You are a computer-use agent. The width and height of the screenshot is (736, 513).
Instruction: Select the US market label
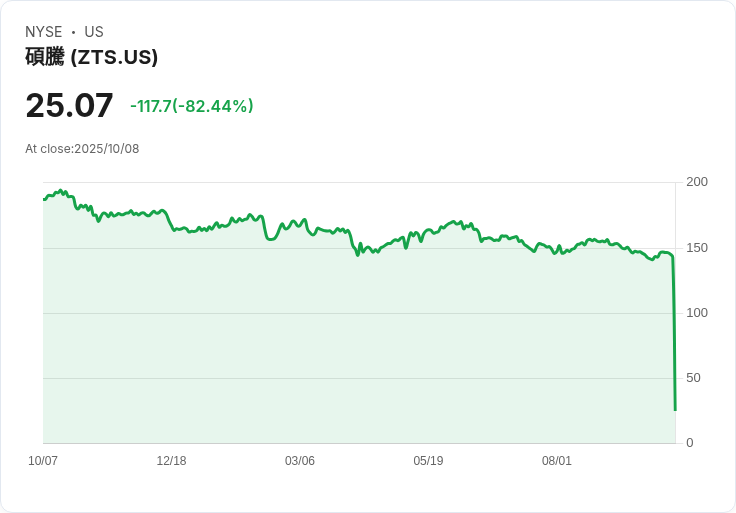click(94, 32)
